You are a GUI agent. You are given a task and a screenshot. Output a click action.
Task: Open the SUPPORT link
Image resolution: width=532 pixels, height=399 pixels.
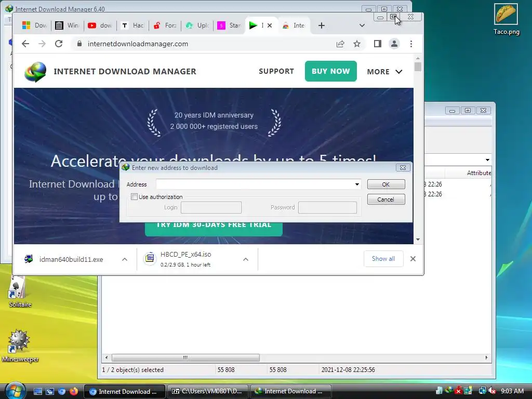click(x=276, y=71)
